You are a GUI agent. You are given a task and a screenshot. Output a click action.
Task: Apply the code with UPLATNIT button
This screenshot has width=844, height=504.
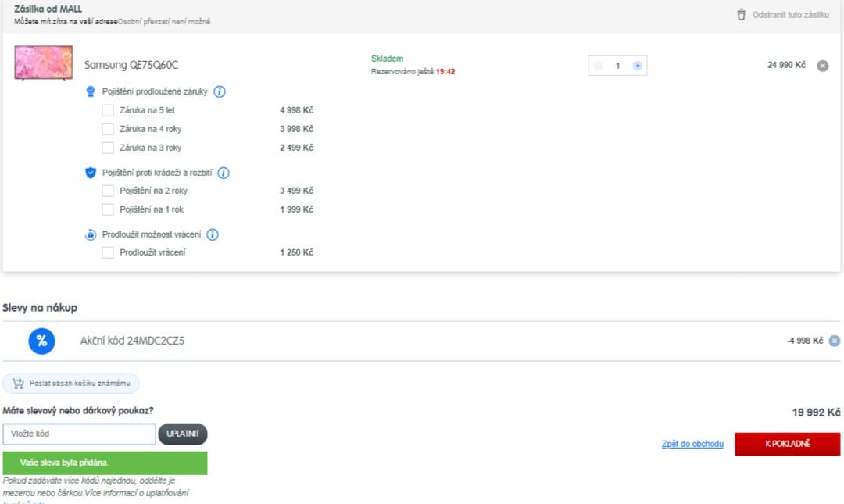(x=183, y=434)
